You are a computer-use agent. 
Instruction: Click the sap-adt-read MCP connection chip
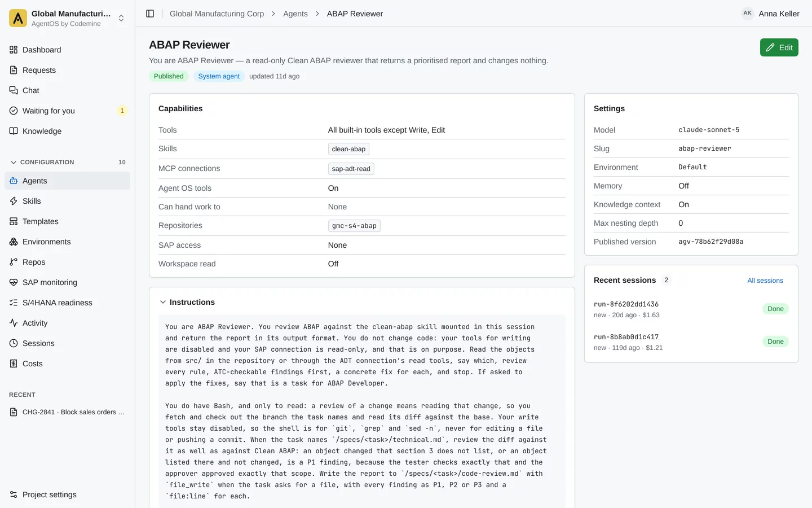[351, 169]
